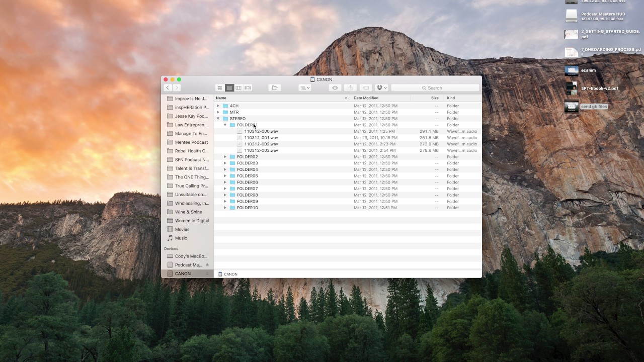Go back with the Finder back arrow
This screenshot has width=644, height=362.
pos(168,88)
